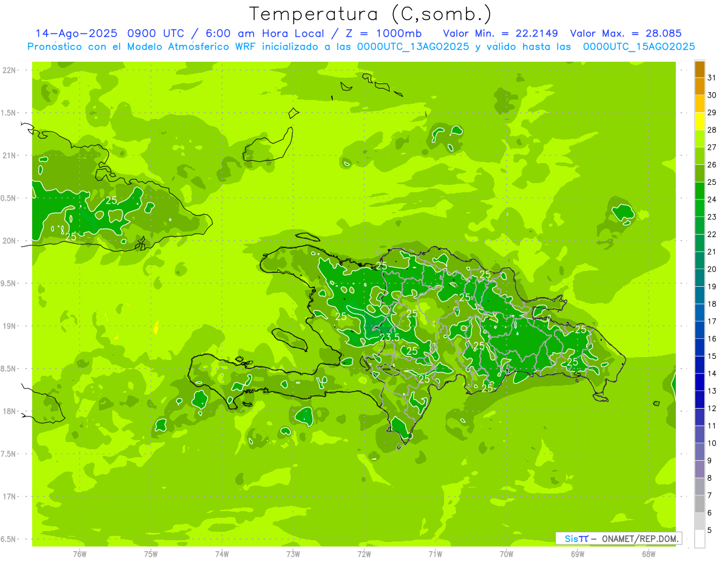This screenshot has width=728, height=562.
Task: Click the "0900 UTC" time text
Action: (x=157, y=33)
